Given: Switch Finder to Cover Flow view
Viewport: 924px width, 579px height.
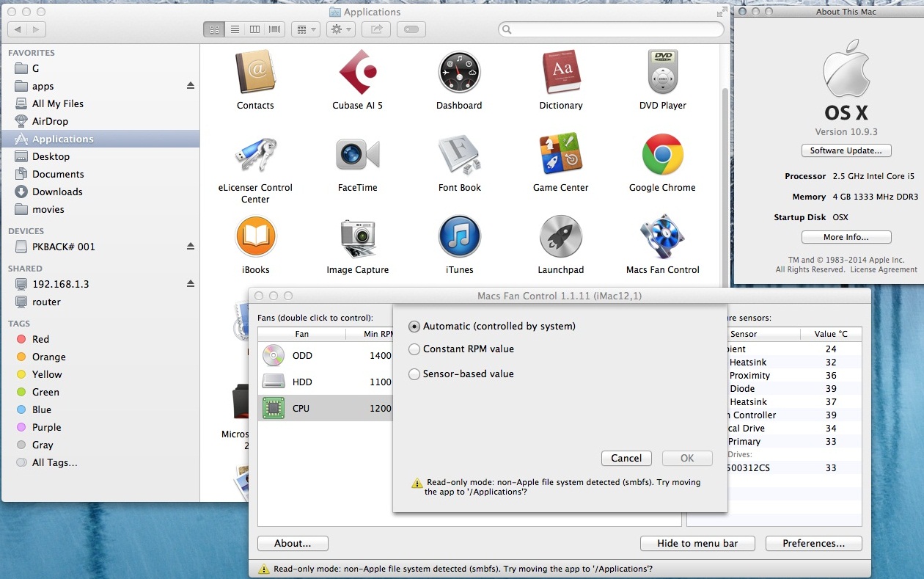Looking at the screenshot, I should [276, 29].
